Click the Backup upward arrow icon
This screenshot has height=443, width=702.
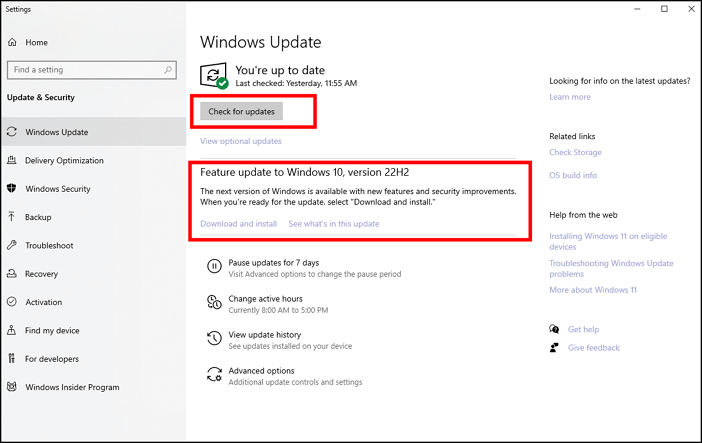pyautogui.click(x=12, y=217)
